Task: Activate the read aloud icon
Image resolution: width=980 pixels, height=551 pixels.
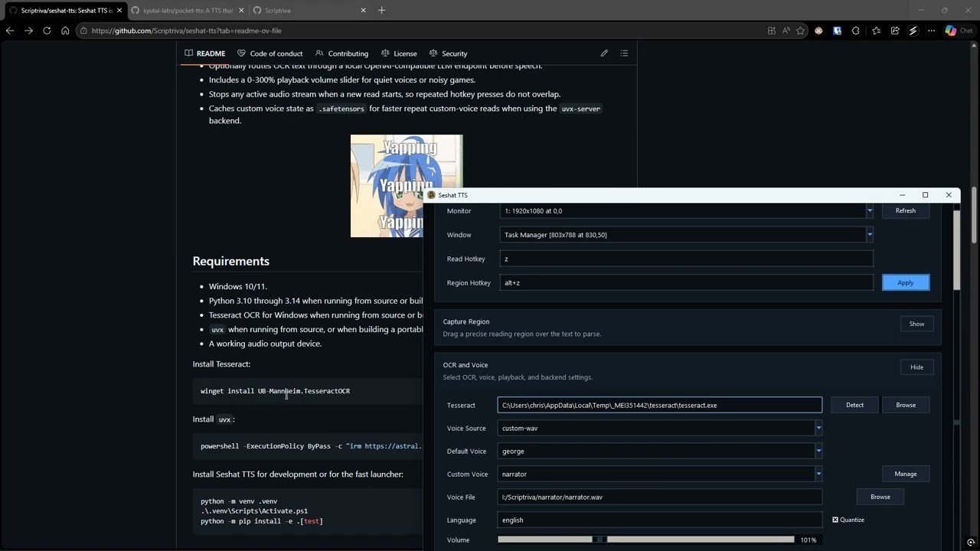Action: tap(786, 31)
